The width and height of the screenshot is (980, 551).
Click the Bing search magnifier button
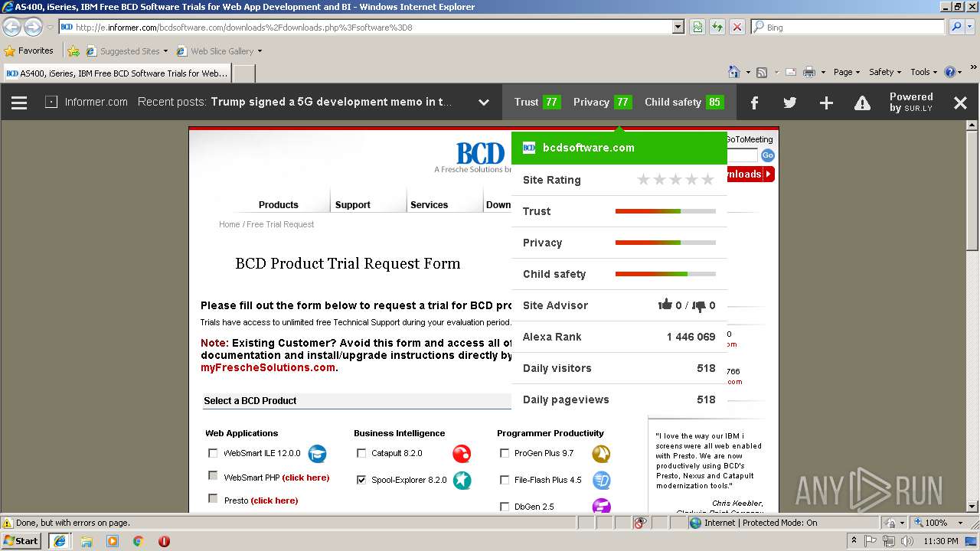click(956, 27)
